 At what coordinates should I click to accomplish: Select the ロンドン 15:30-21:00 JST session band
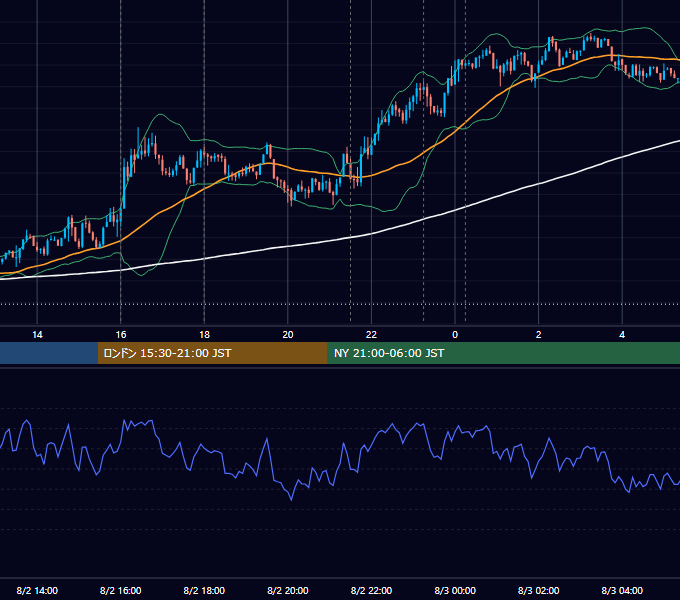point(212,353)
